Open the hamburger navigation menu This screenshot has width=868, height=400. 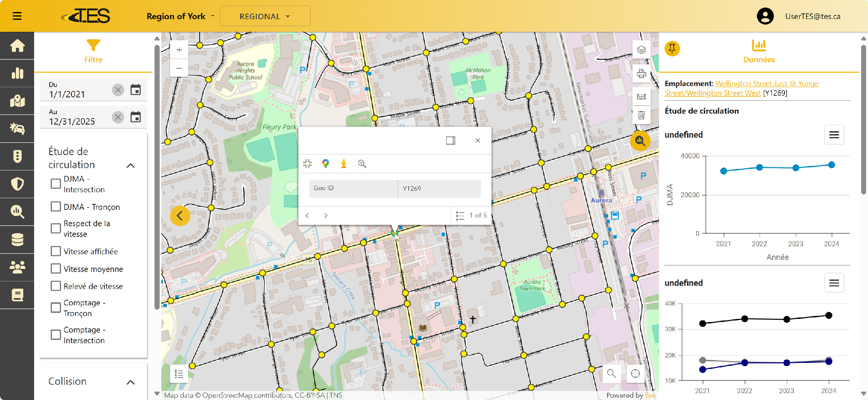[17, 16]
